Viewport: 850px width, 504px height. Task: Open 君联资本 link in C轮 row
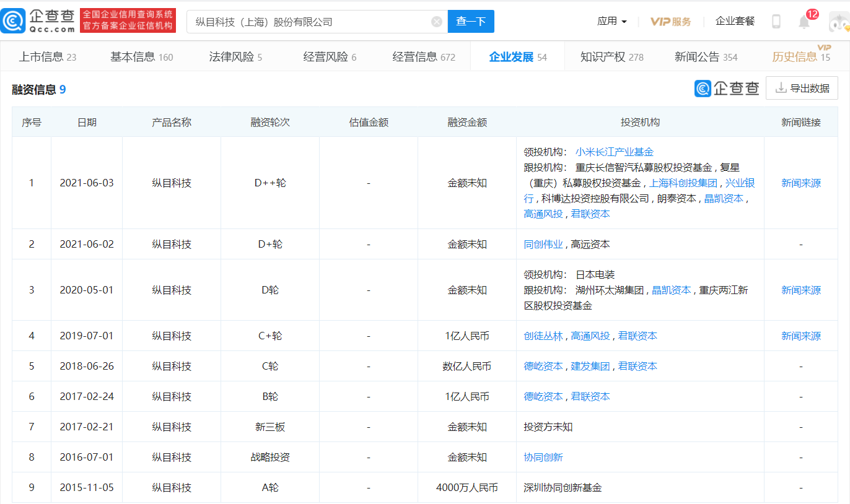click(637, 366)
